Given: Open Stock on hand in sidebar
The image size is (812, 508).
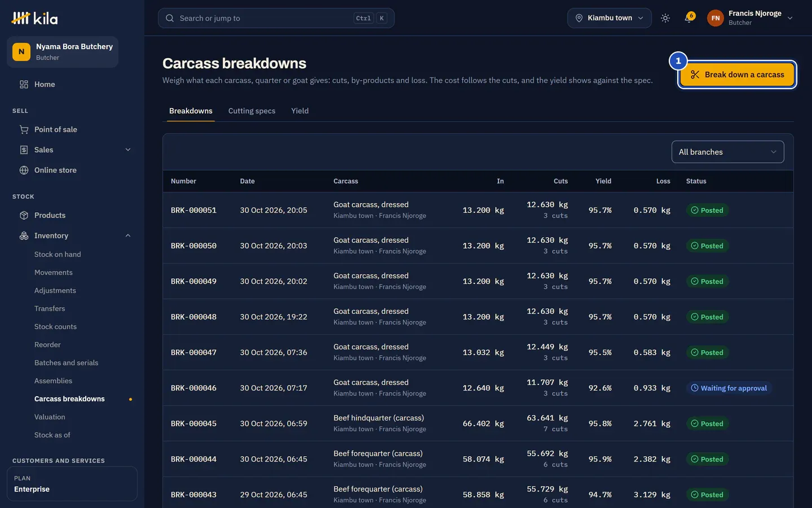Looking at the screenshot, I should [58, 255].
